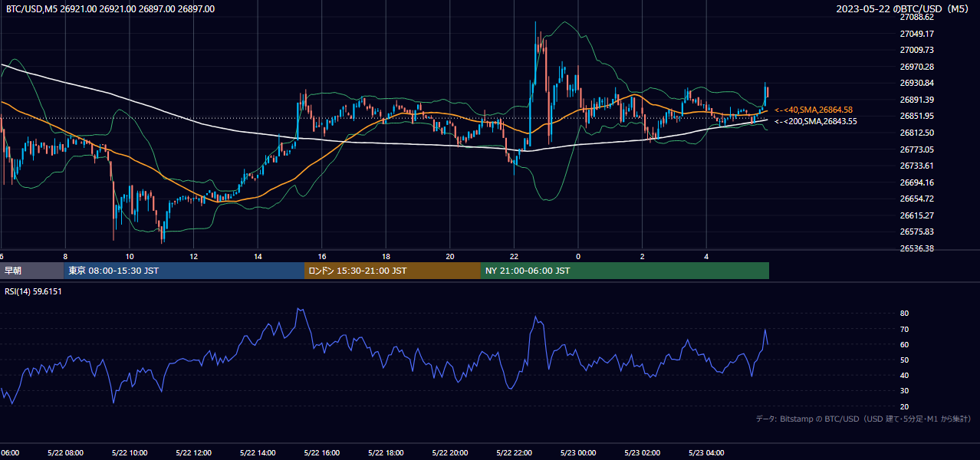Click hour label 10 under price chart
Image resolution: width=980 pixels, height=460 pixels.
pos(130,256)
